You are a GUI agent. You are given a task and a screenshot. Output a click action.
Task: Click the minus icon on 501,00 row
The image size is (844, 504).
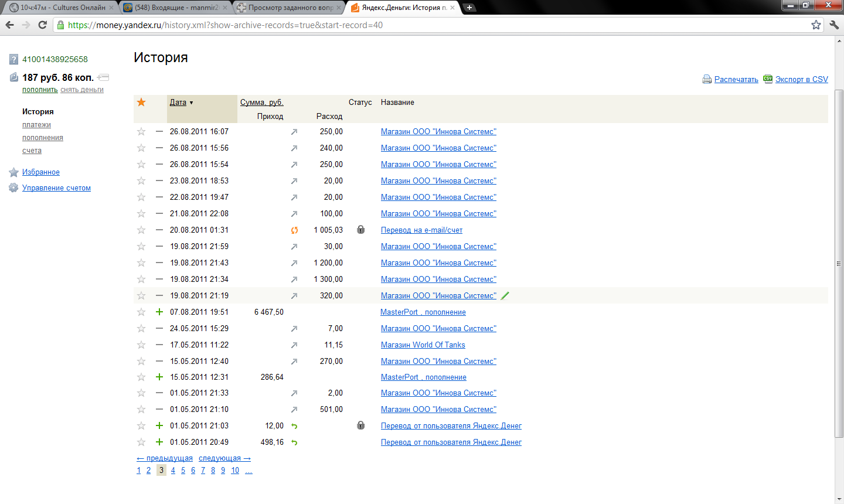pyautogui.click(x=159, y=409)
